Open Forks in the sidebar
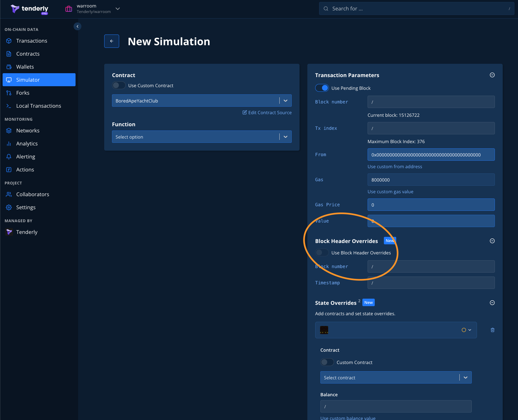Viewport: 518px width, 420px height. coord(39,93)
